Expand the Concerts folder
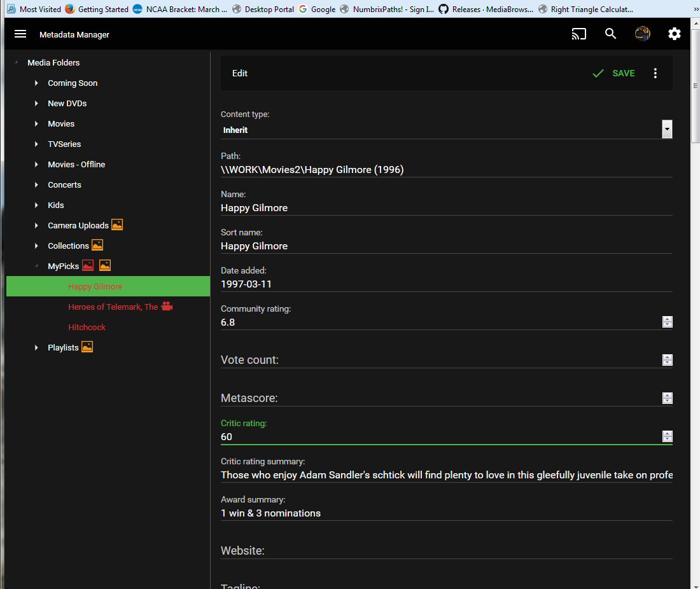Screen dimensions: 700x589 [x=36, y=184]
